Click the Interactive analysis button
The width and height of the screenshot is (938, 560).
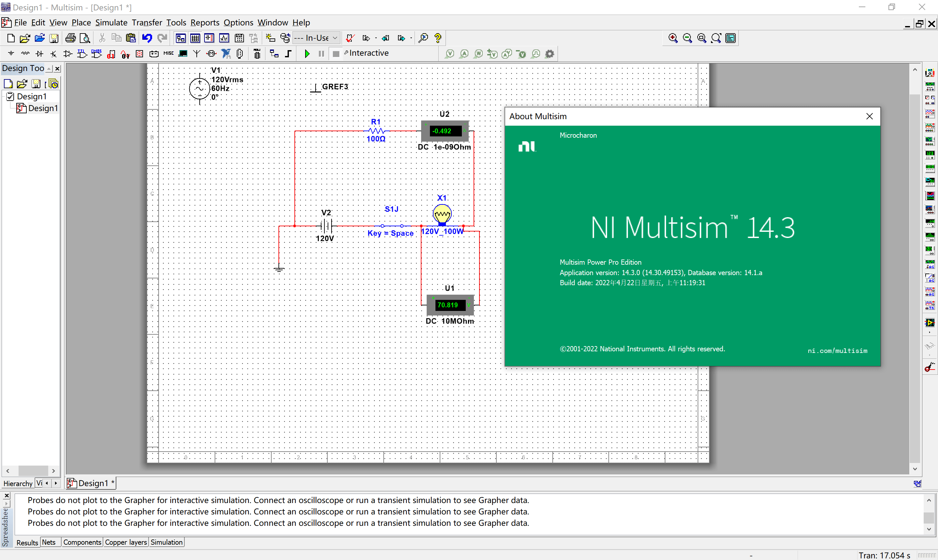tap(366, 53)
